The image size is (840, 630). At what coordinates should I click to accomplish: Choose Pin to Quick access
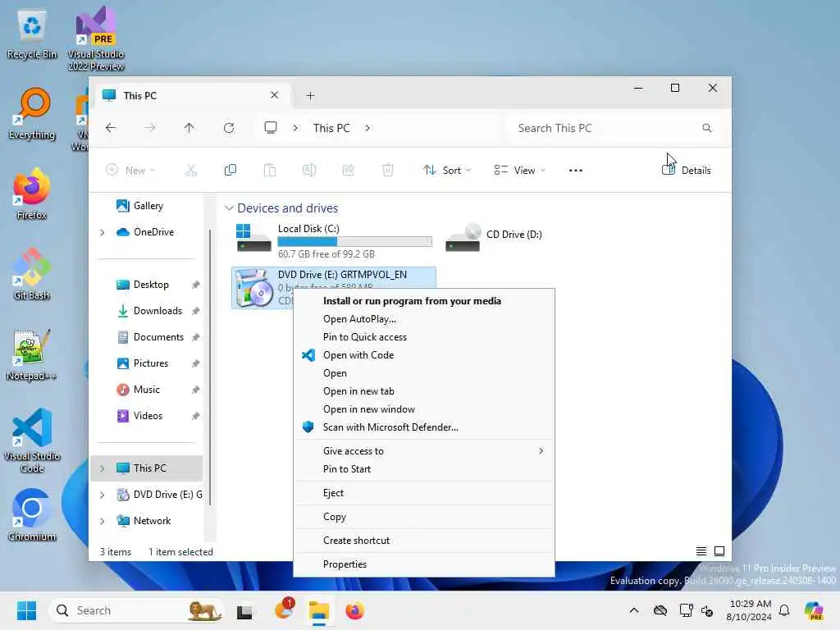(x=424, y=337)
